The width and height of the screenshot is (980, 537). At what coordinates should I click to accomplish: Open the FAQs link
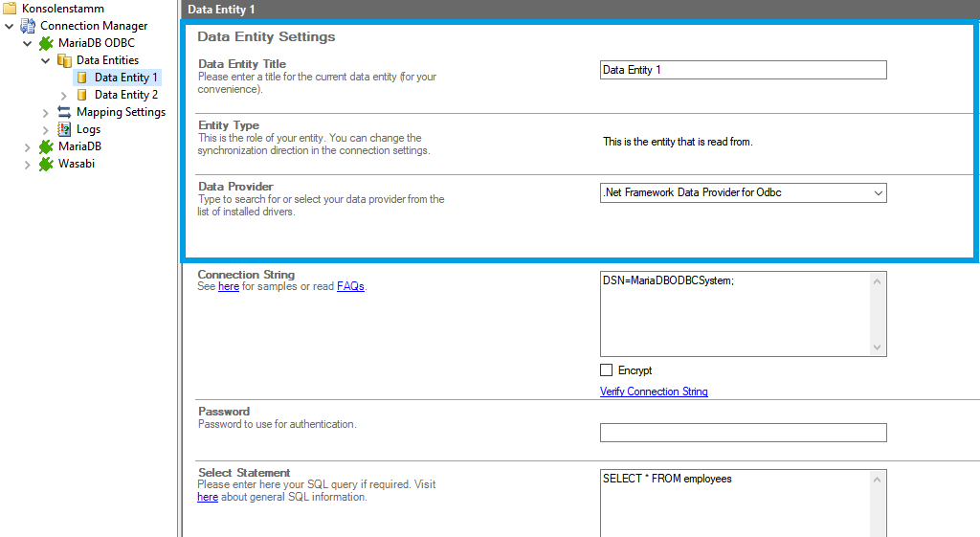click(x=350, y=286)
